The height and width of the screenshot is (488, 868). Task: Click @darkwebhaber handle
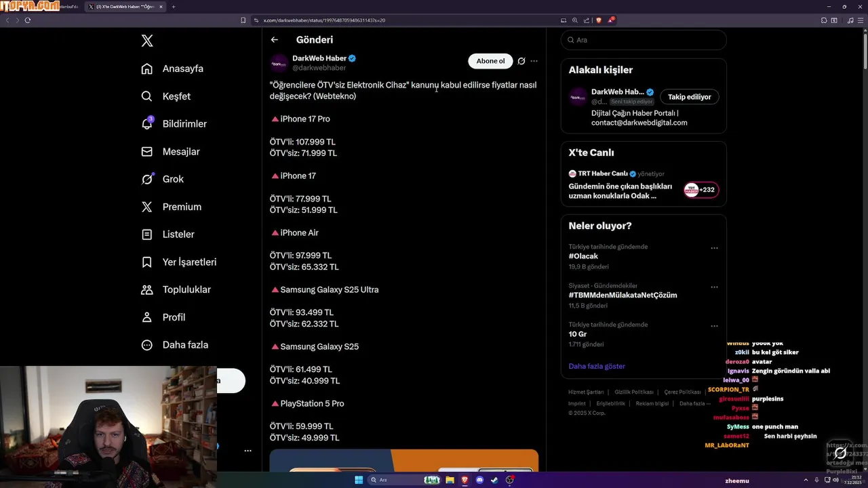[x=319, y=68]
